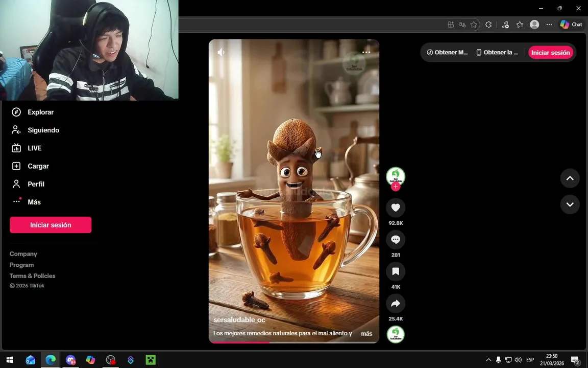Share the video with the arrow icon

tap(396, 303)
